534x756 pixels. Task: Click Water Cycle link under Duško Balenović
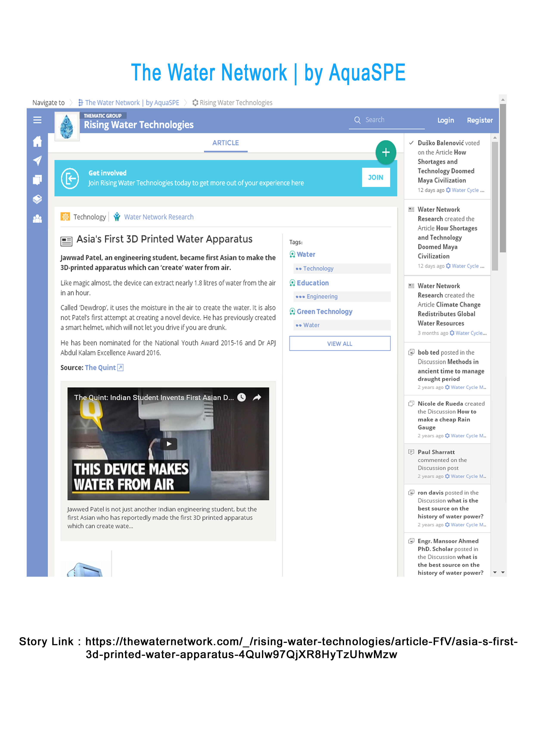[465, 190]
